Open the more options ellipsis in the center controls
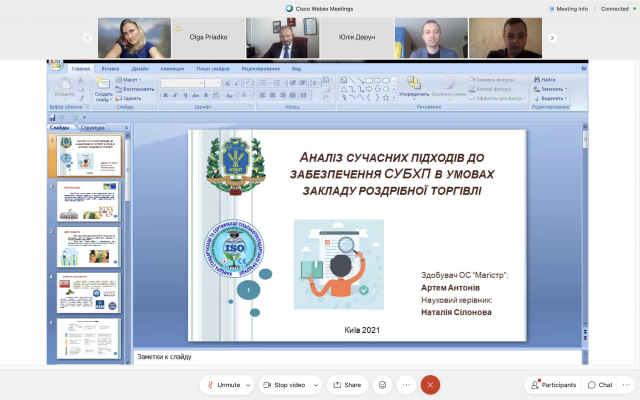Viewport: 640px width, 400px height. (406, 384)
